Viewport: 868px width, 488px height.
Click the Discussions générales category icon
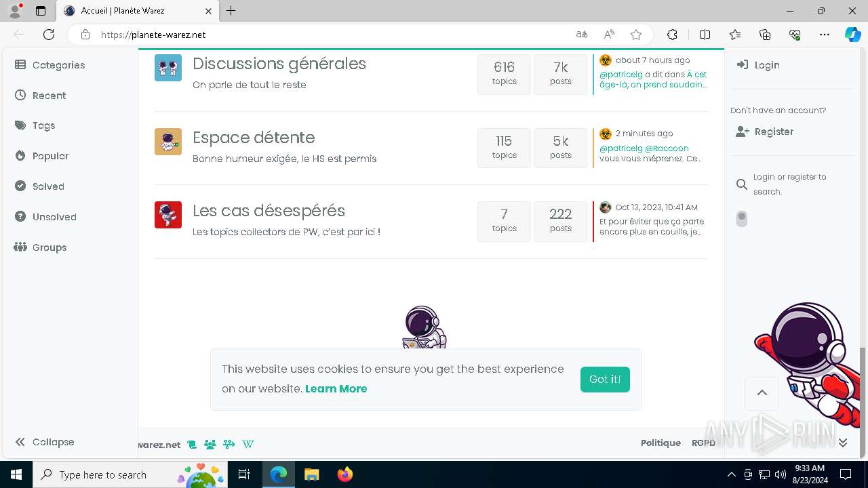pos(168,68)
